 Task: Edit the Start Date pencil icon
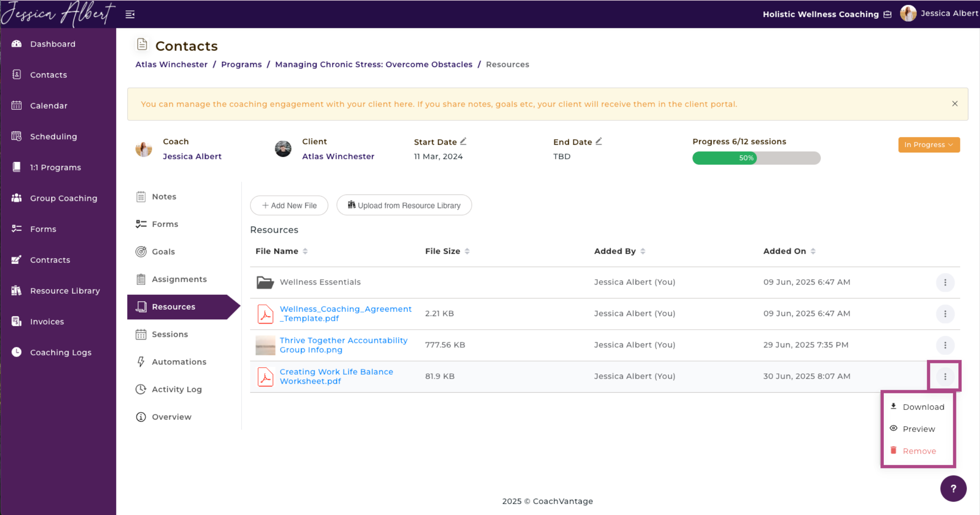[x=463, y=141]
